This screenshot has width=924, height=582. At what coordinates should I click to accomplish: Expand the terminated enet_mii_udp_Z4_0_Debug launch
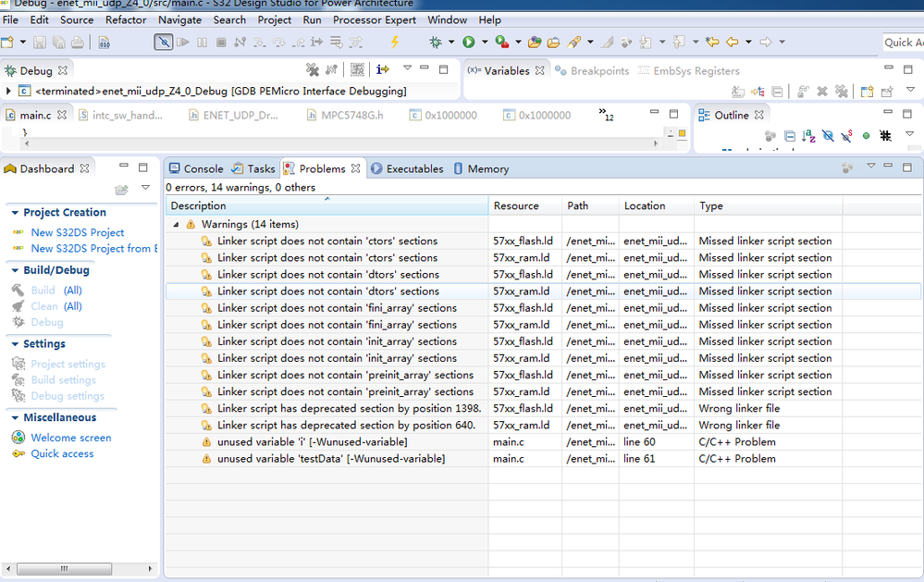click(8, 91)
